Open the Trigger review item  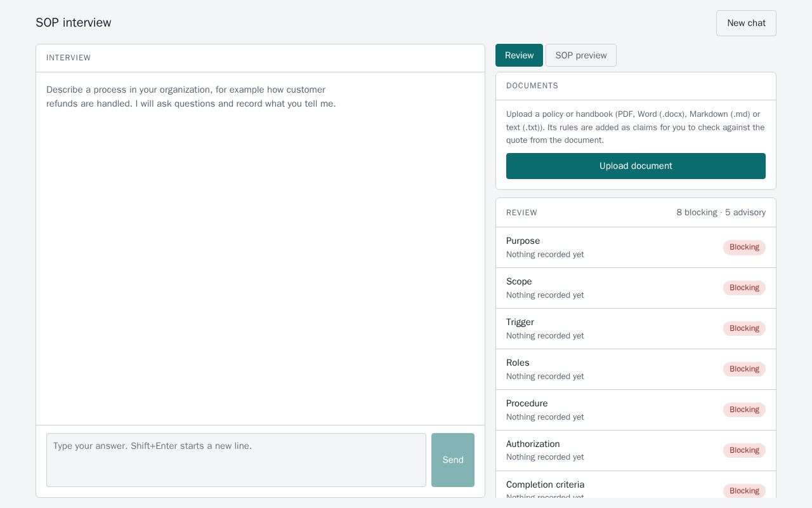(x=636, y=329)
